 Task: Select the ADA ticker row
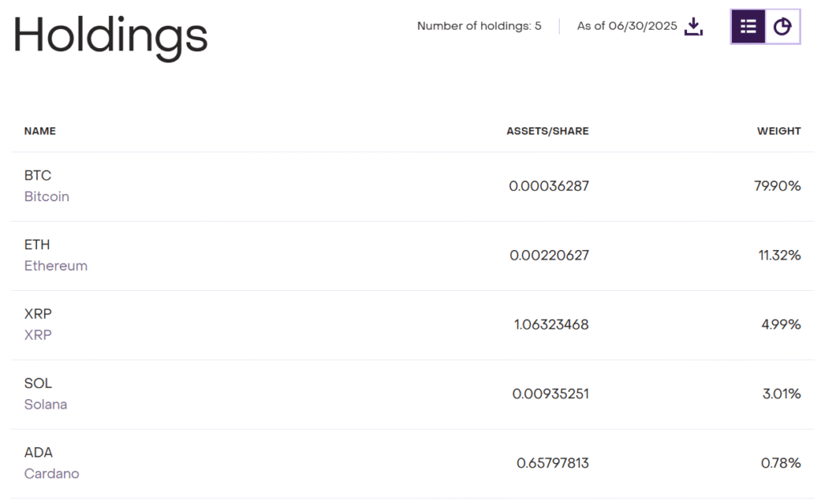38,452
